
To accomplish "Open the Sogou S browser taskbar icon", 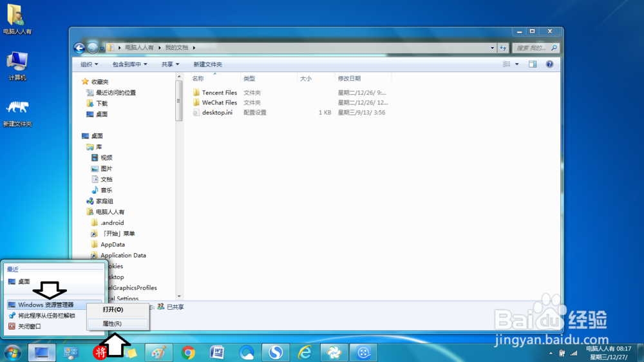I will pos(276,352).
